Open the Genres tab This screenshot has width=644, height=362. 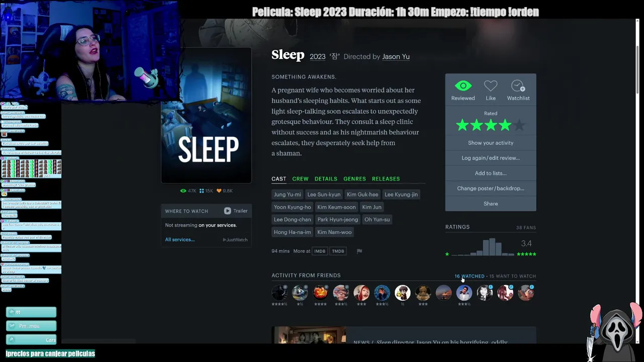pos(355,179)
